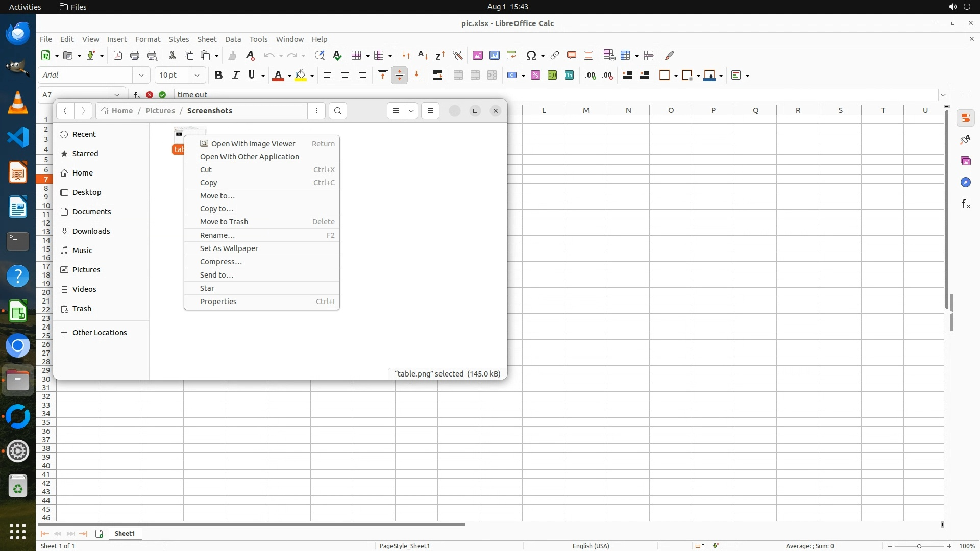Click Pictures in the path bar
The width and height of the screenshot is (980, 551).
tap(160, 111)
